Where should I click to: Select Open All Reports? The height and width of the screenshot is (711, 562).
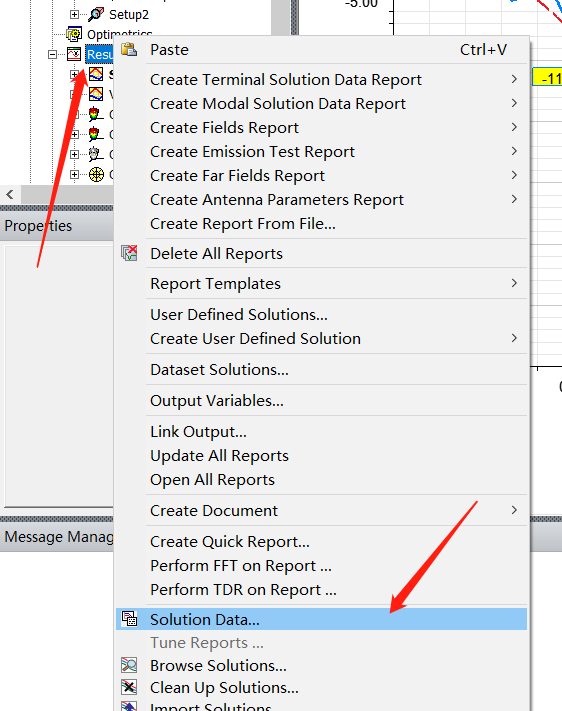click(322, 480)
